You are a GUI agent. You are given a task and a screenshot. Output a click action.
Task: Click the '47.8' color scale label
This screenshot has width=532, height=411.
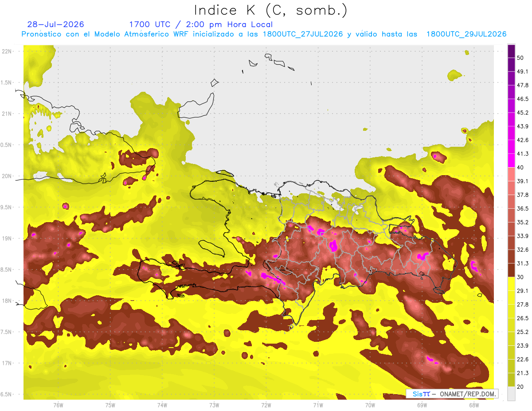[x=523, y=86]
